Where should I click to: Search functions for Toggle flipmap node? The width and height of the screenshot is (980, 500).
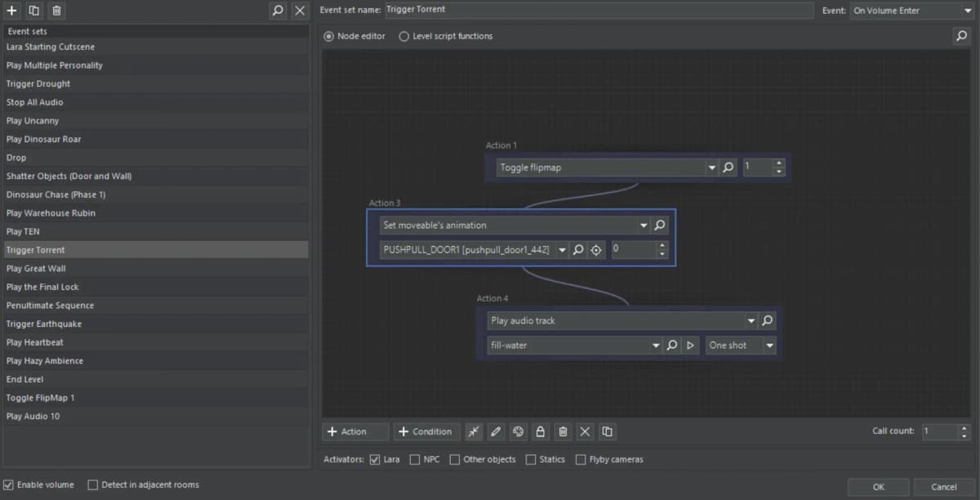click(728, 167)
